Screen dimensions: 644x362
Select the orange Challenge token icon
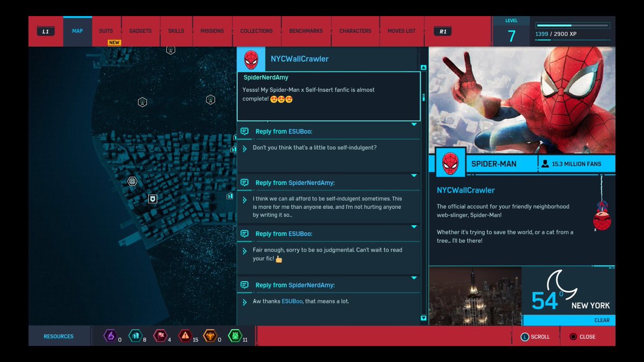(210, 336)
